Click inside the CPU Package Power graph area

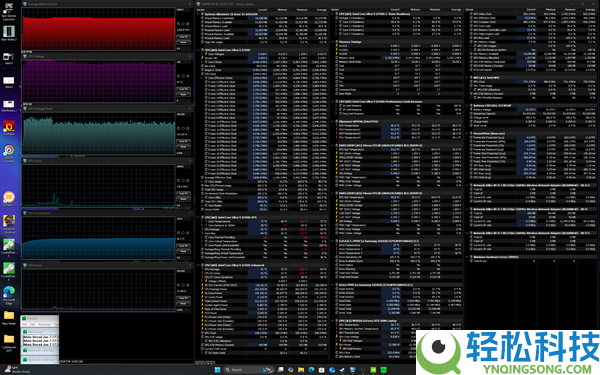tap(98, 134)
